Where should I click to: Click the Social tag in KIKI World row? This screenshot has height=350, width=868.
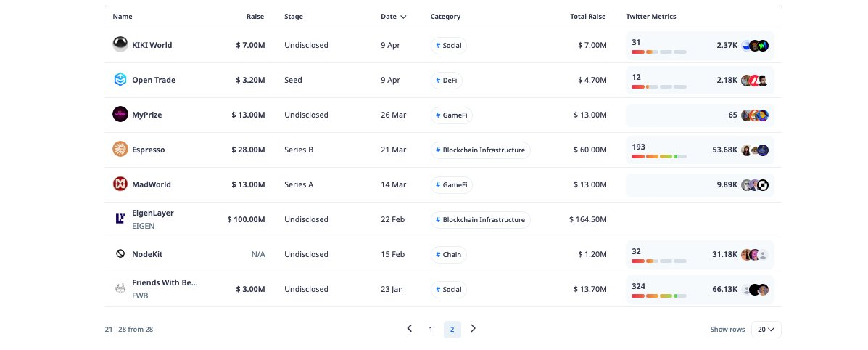coord(449,46)
